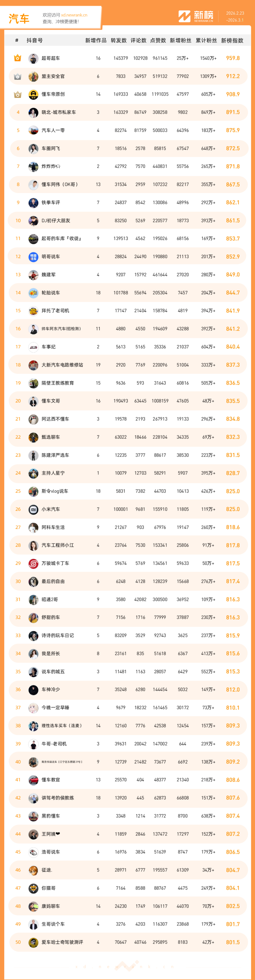255x980 pixels.
Task: Click the silver crown icon beside 盟主安全官
Action: point(17,76)
